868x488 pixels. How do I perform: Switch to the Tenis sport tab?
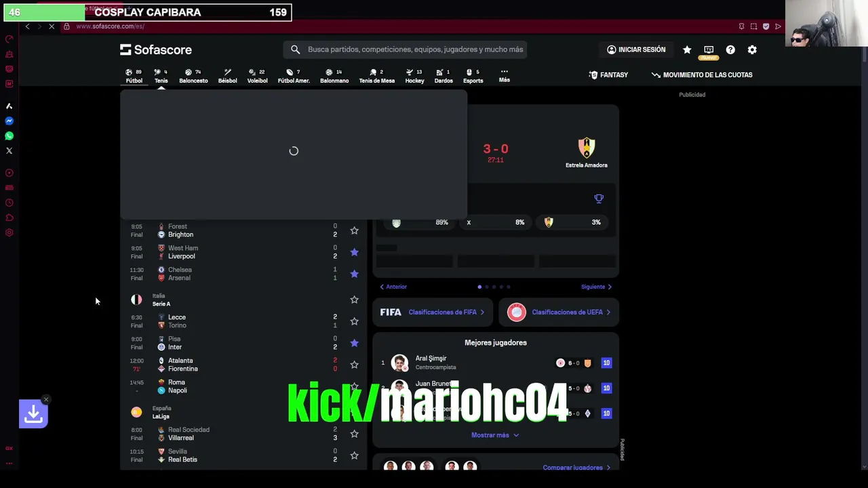point(161,76)
